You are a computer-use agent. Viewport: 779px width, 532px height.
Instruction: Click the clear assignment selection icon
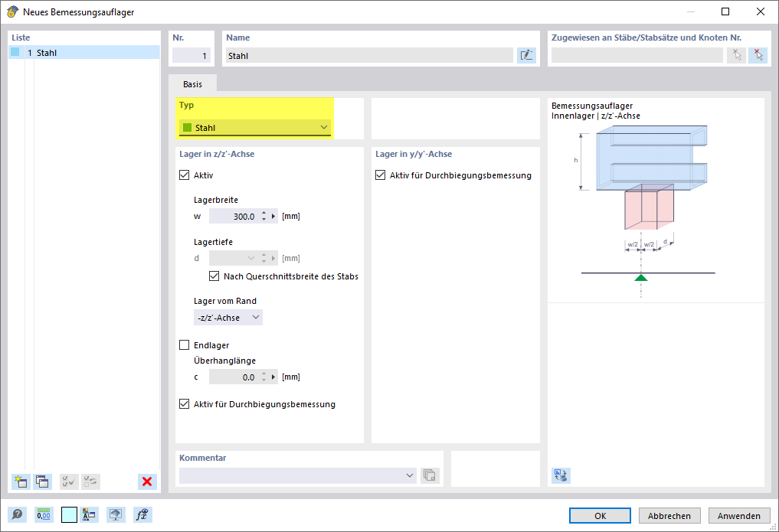click(758, 55)
